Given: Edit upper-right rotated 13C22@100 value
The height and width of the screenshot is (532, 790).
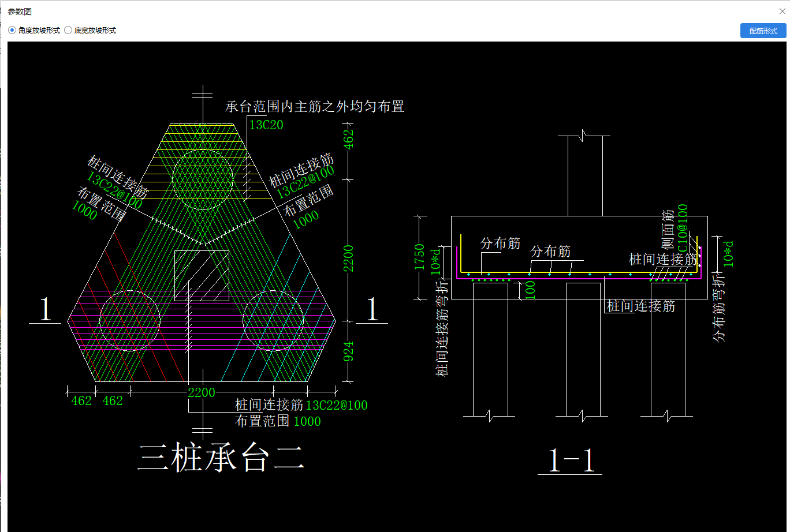Looking at the screenshot, I should point(305,182).
